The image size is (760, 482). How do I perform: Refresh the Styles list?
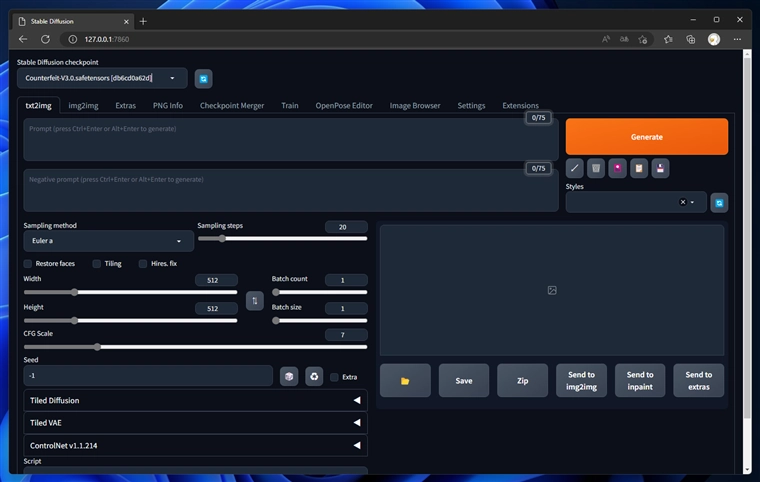pyautogui.click(x=718, y=202)
